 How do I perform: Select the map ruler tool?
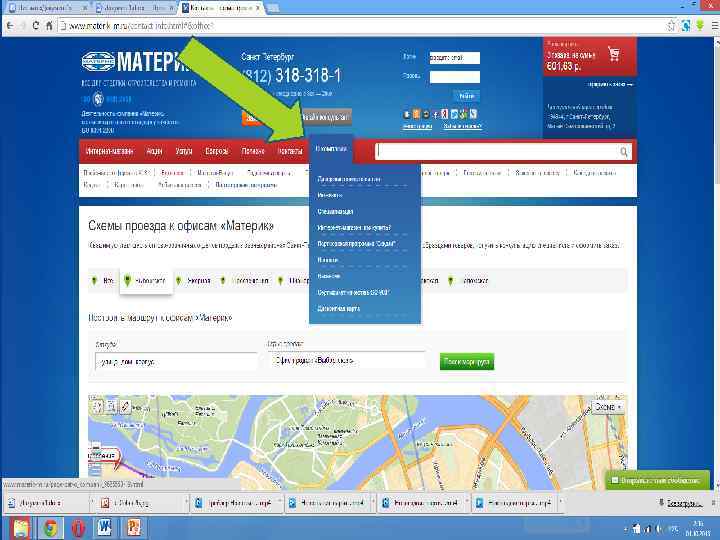coord(125,407)
